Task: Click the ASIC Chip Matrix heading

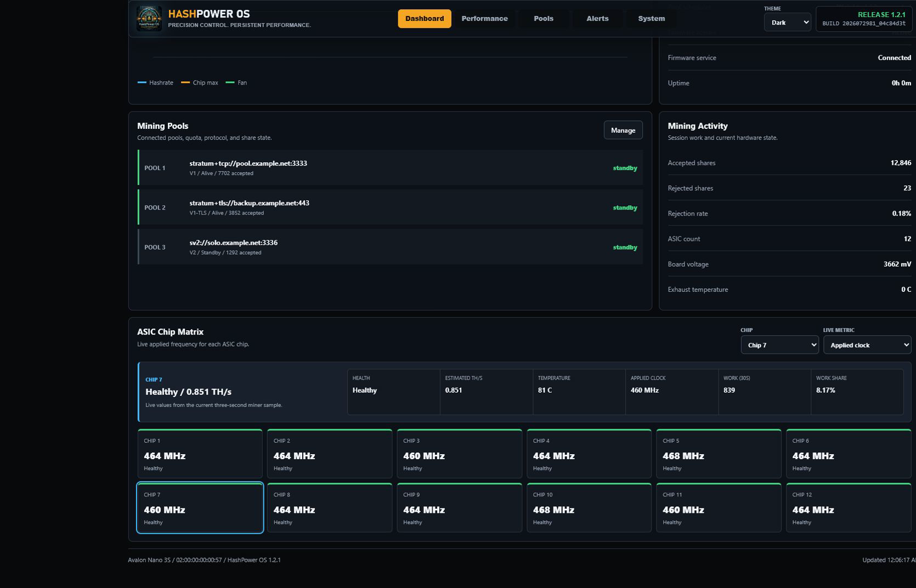Action: pyautogui.click(x=170, y=332)
